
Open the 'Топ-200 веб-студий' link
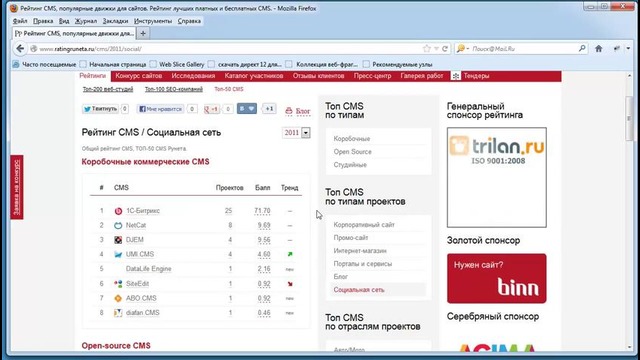point(108,89)
